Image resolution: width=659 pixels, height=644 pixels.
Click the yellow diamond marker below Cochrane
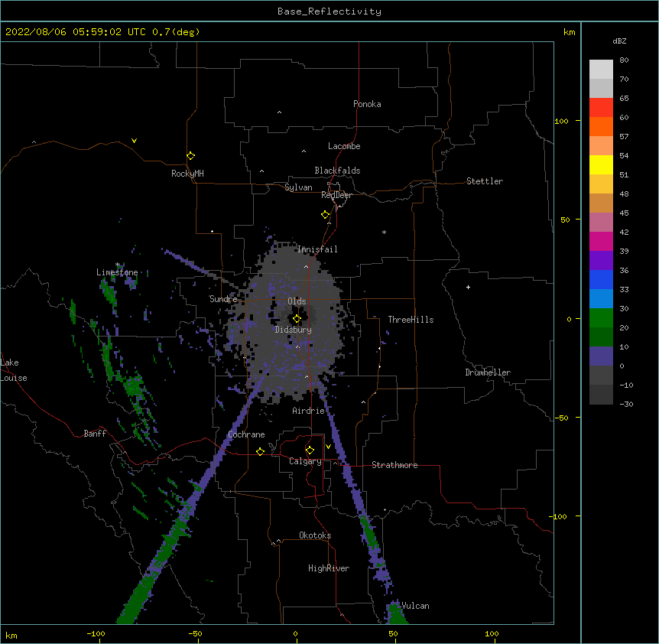tap(260, 451)
